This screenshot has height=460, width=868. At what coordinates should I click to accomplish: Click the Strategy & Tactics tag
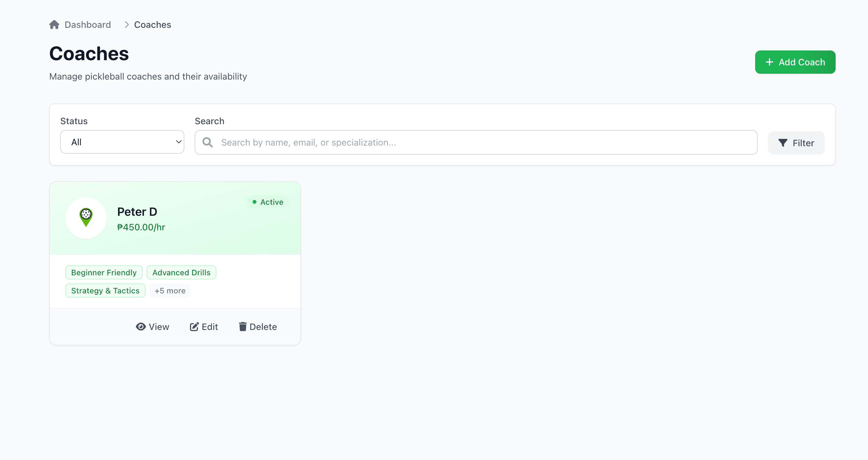pyautogui.click(x=105, y=290)
